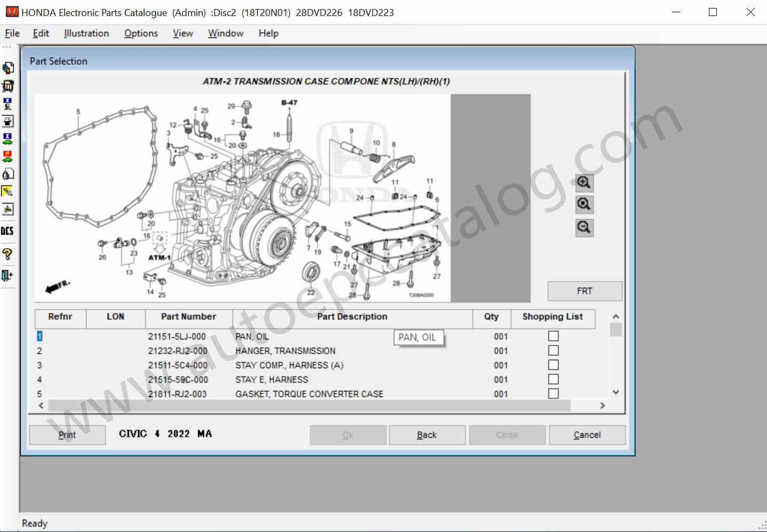Viewport: 767px width, 532px height.
Task: Open the Options menu
Action: [141, 33]
